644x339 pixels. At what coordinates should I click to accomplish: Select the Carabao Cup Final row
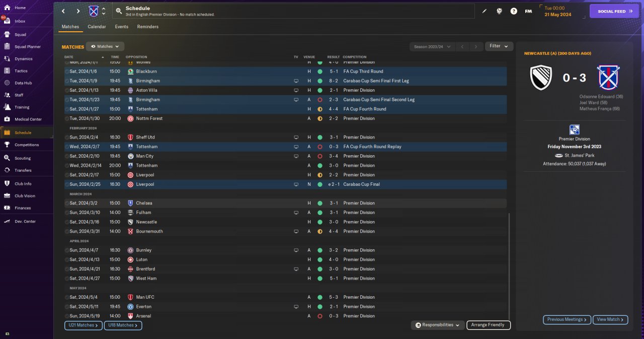click(x=285, y=184)
